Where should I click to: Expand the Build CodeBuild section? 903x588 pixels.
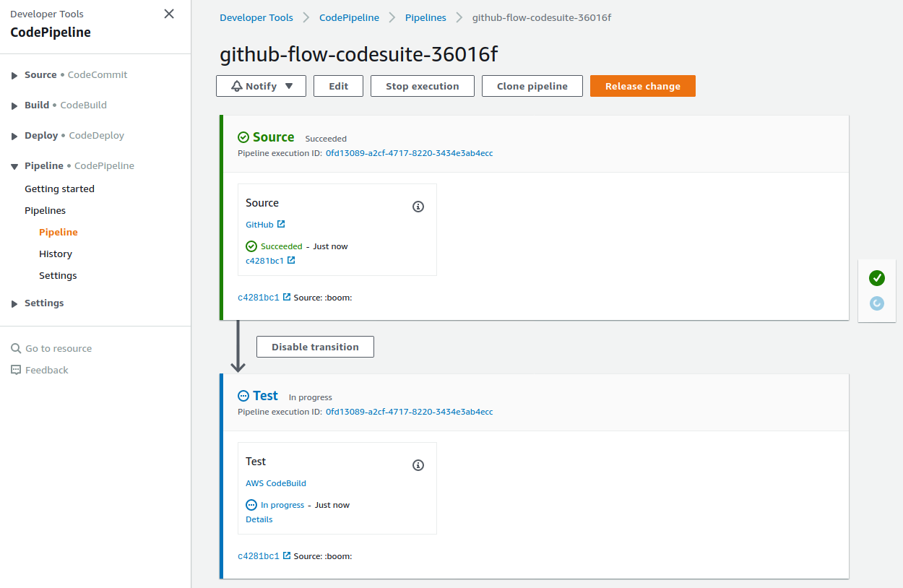[14, 105]
